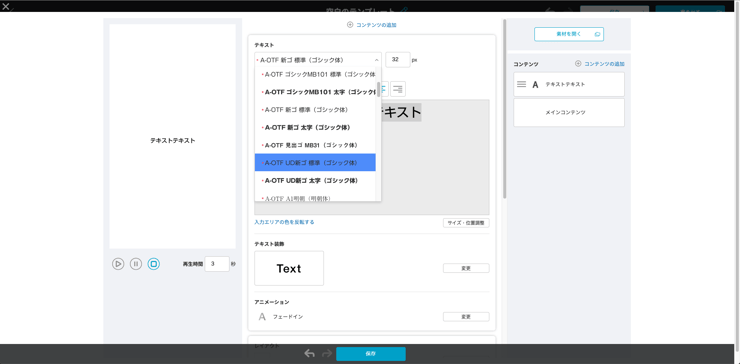Click the play button under the preview
The image size is (740, 364).
pos(118,264)
